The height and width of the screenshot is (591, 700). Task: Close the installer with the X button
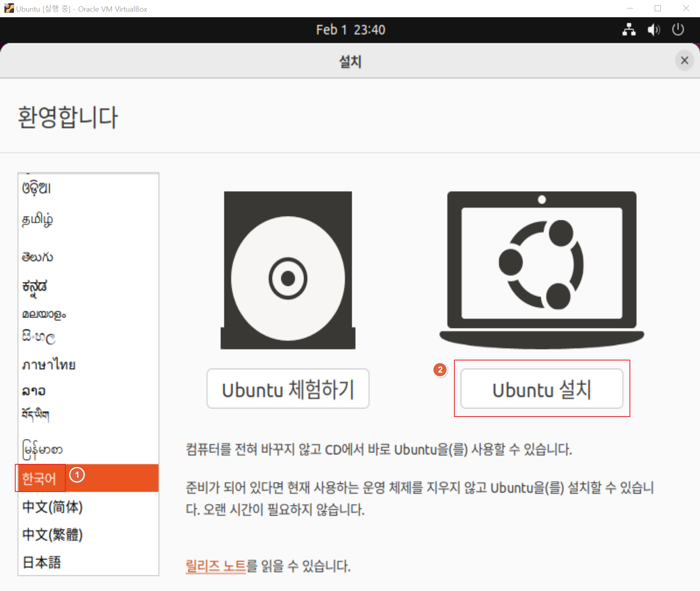tap(684, 61)
